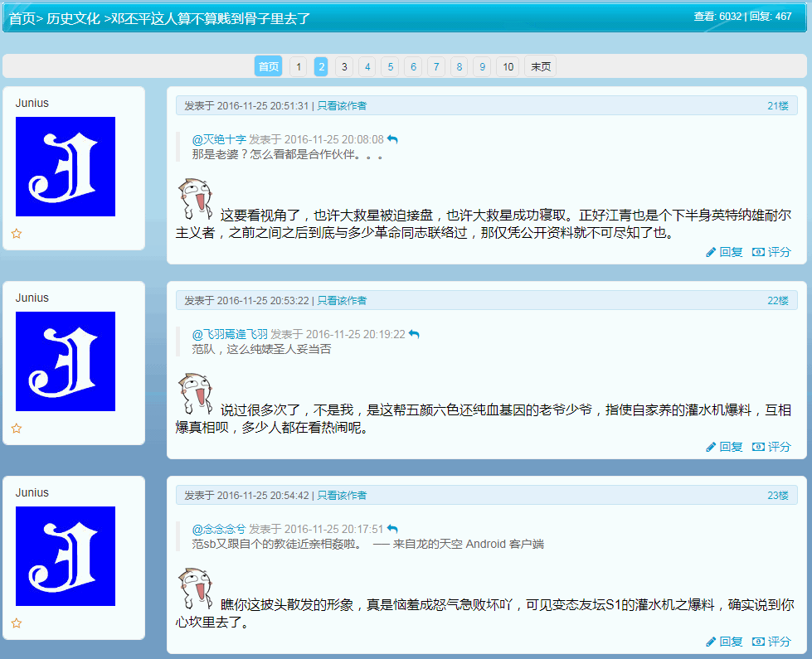Screen dimensions: 812x659
Task: Click timestamp 发表于 2016-11-25 20:53:22
Action: (246, 300)
